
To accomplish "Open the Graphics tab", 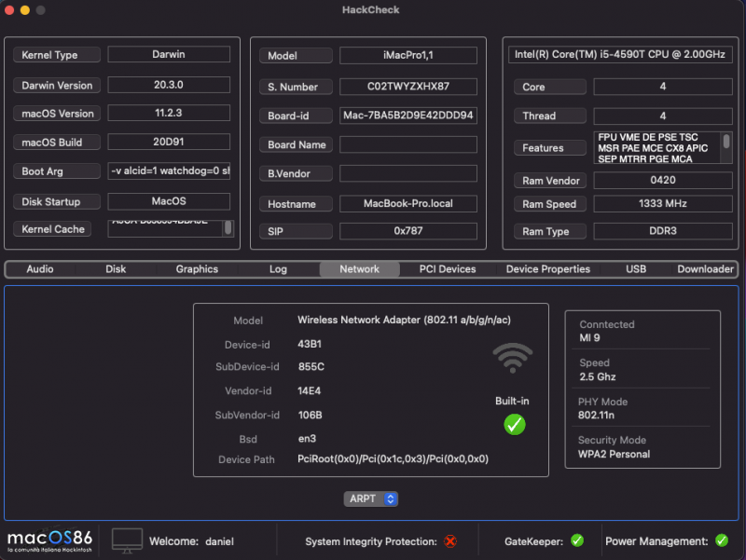I will tap(197, 269).
